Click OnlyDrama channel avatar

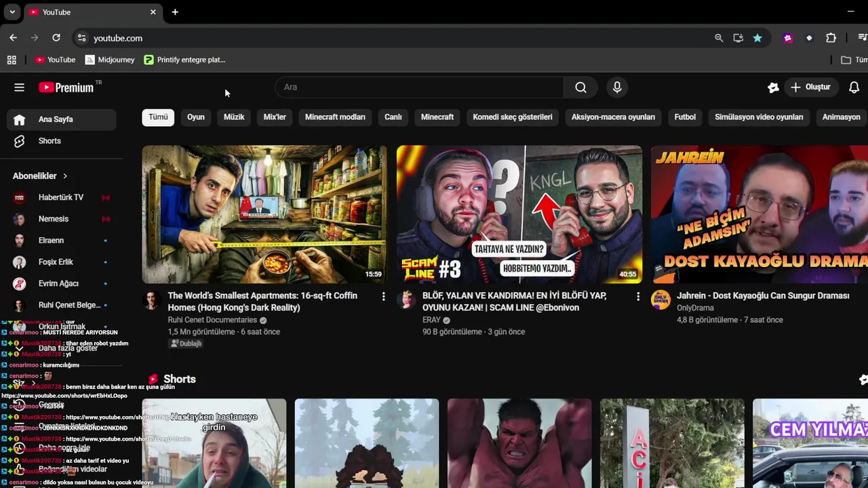click(660, 300)
